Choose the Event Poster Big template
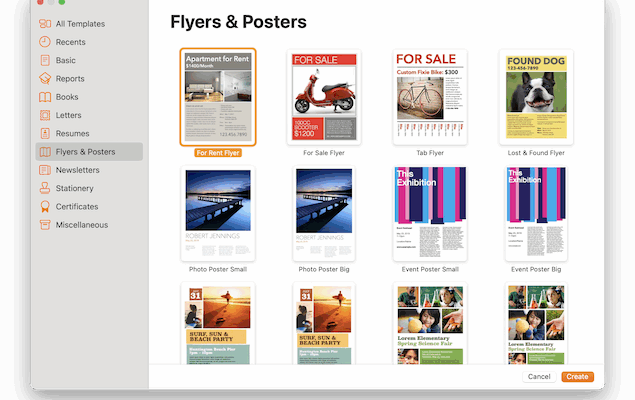The height and width of the screenshot is (400, 635). pyautogui.click(x=536, y=213)
